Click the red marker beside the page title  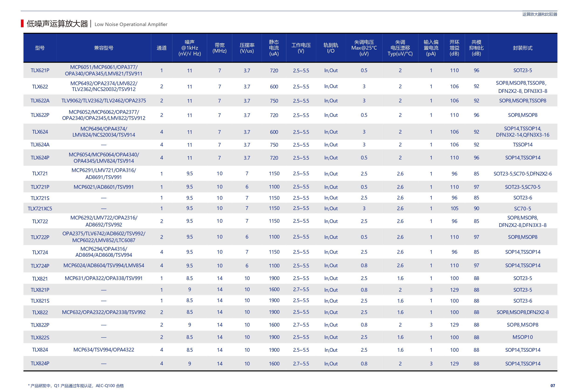[22, 24]
